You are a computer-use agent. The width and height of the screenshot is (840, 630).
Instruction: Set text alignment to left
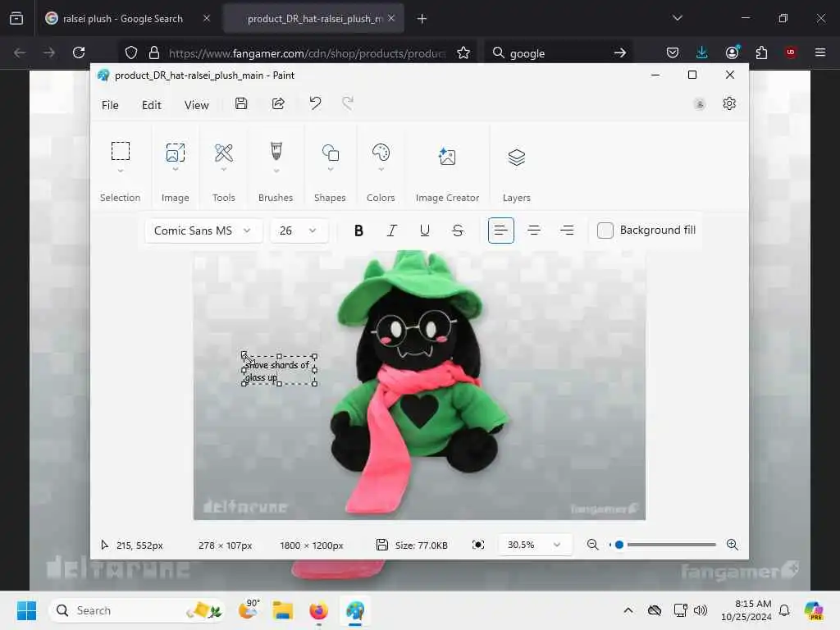501,231
